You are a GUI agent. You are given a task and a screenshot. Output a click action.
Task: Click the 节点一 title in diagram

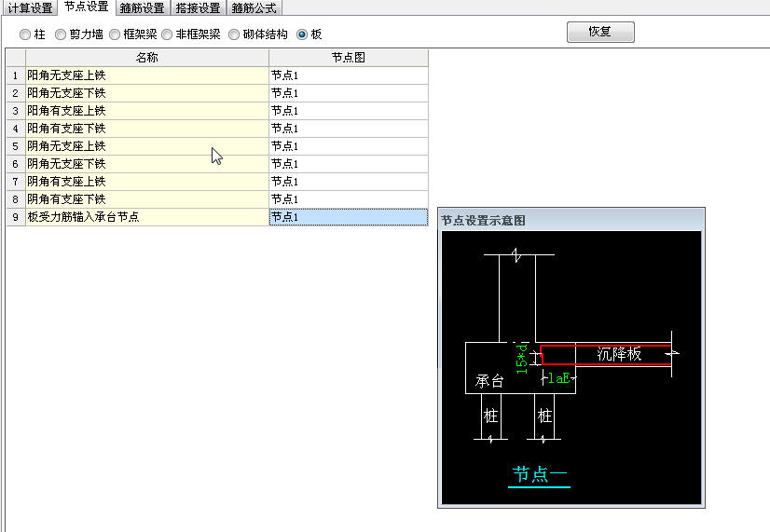tap(539, 474)
